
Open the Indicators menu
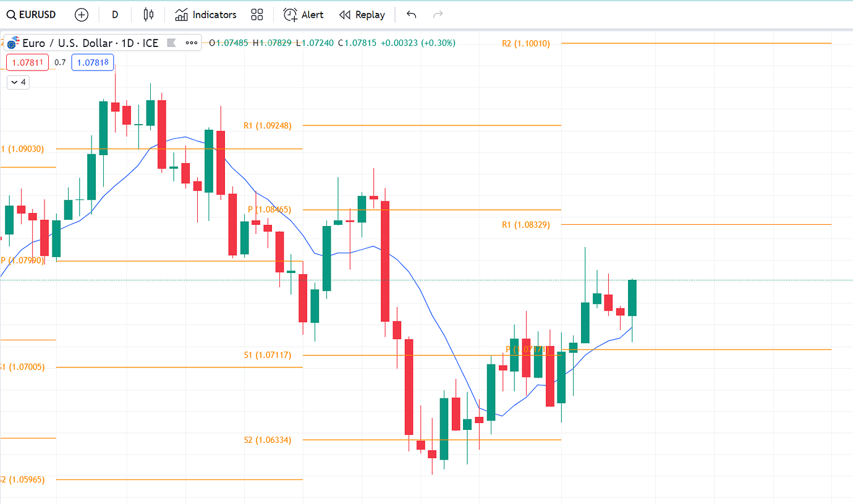(x=206, y=14)
